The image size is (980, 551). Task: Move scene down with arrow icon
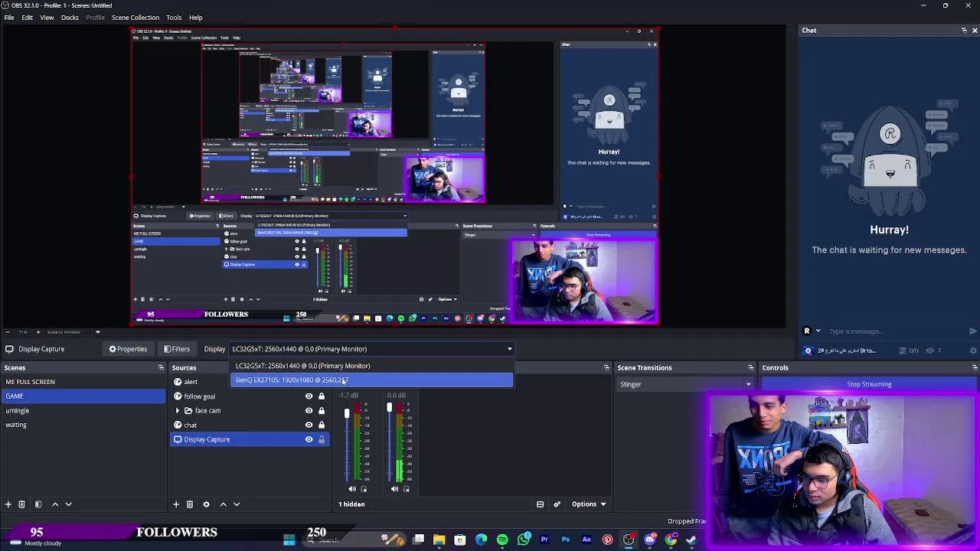click(x=68, y=504)
